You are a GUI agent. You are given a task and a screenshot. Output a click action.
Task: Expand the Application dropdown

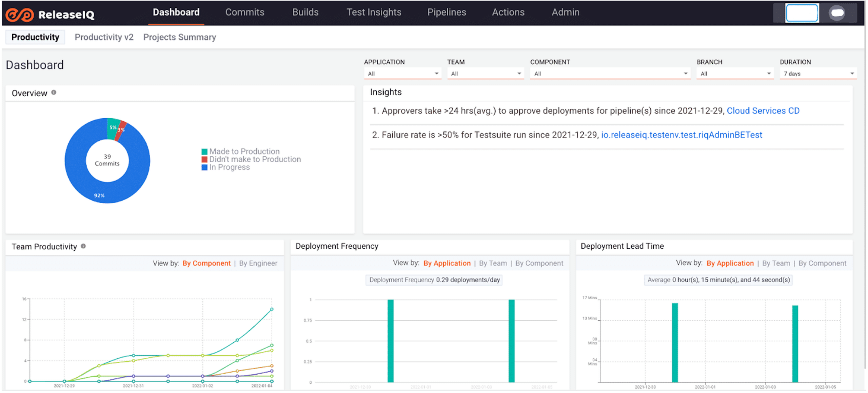402,74
